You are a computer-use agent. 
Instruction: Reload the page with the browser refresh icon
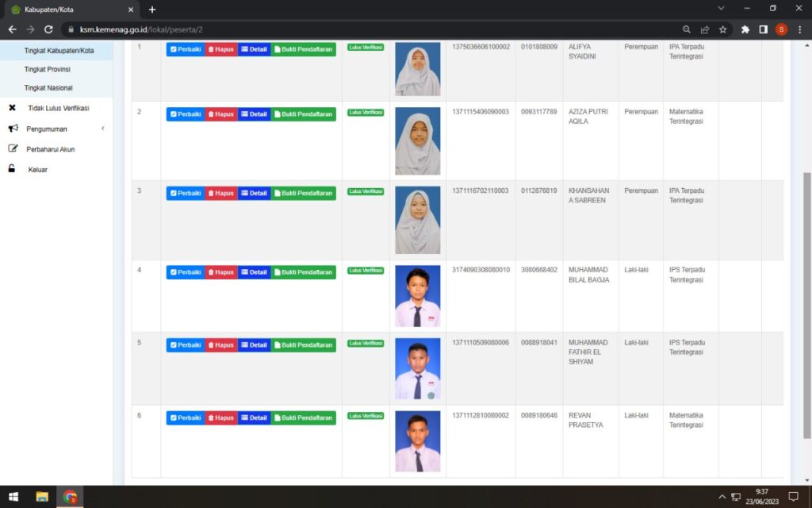point(48,29)
